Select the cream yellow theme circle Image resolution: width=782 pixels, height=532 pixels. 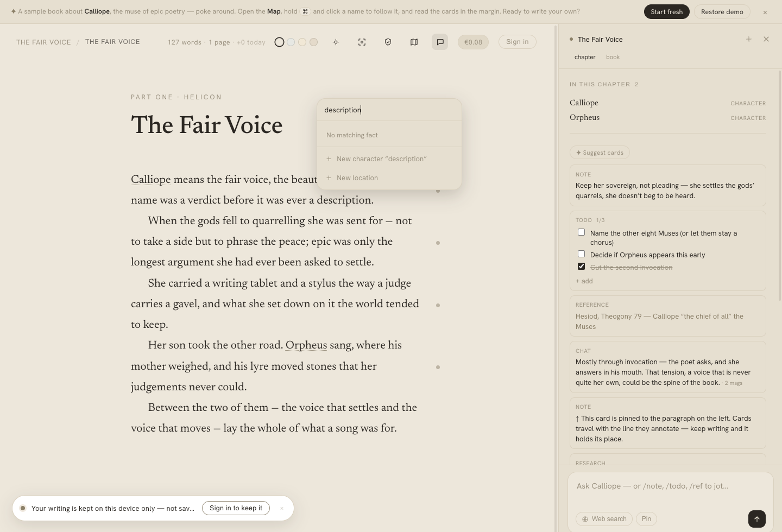[x=302, y=42]
